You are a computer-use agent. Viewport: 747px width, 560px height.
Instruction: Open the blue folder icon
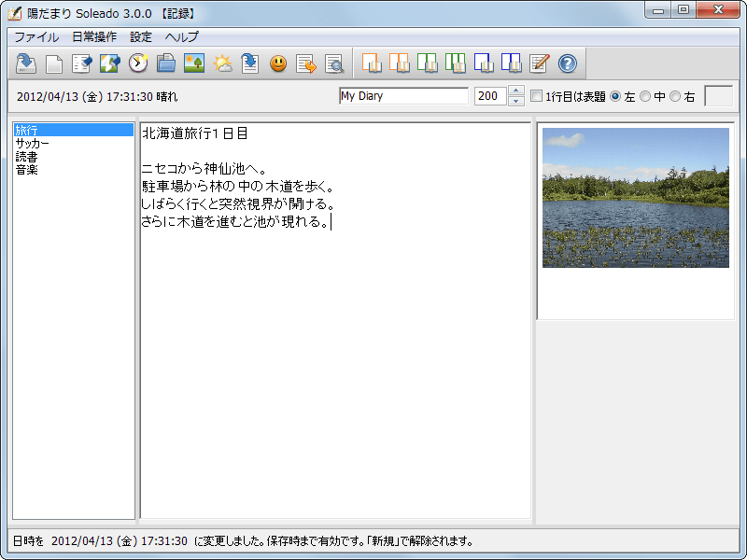click(166, 63)
